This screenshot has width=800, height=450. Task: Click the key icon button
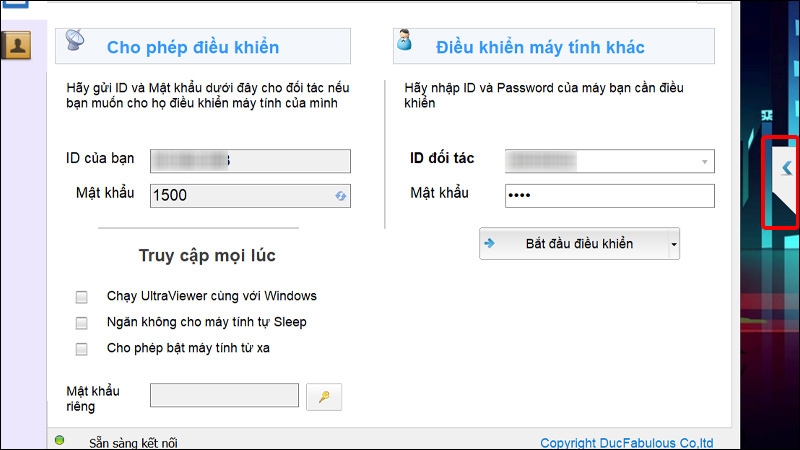[323, 397]
